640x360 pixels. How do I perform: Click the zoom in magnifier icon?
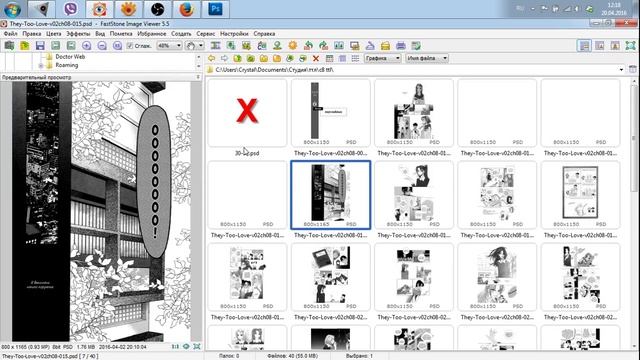[x=87, y=46]
